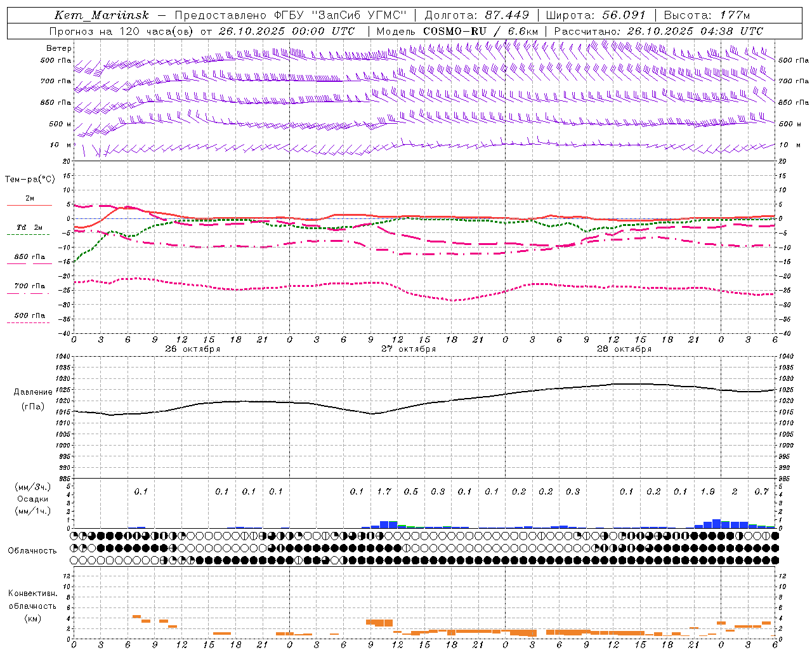812x650 pixels.
Task: Click the left 10 м wind level label
Action: point(61,145)
